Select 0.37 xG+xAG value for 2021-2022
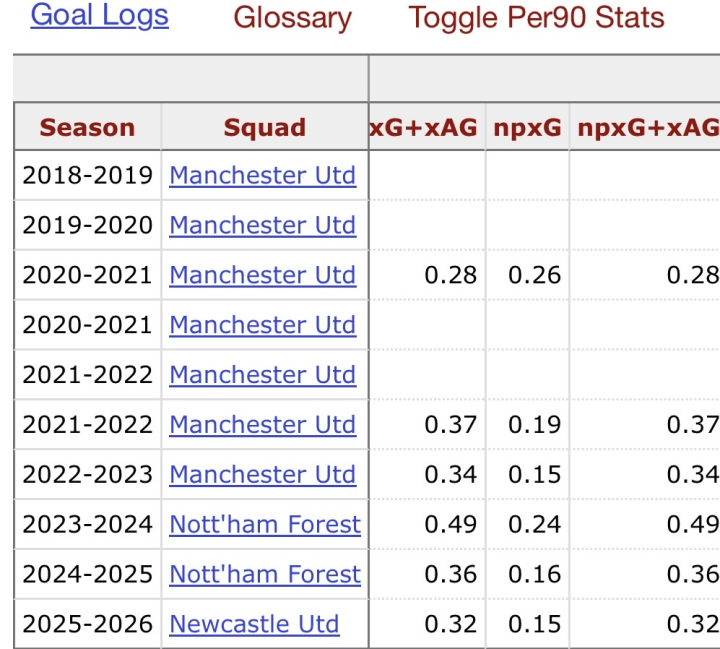Screen dimensions: 720x649 tap(450, 425)
